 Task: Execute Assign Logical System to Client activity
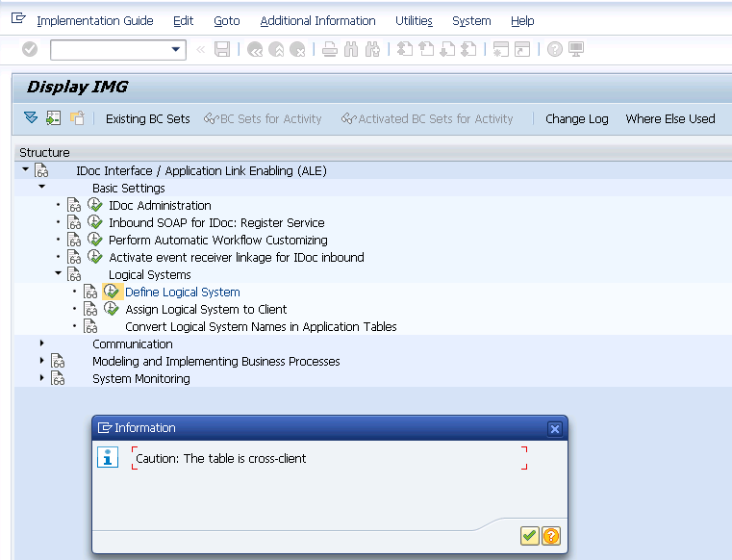coord(112,308)
